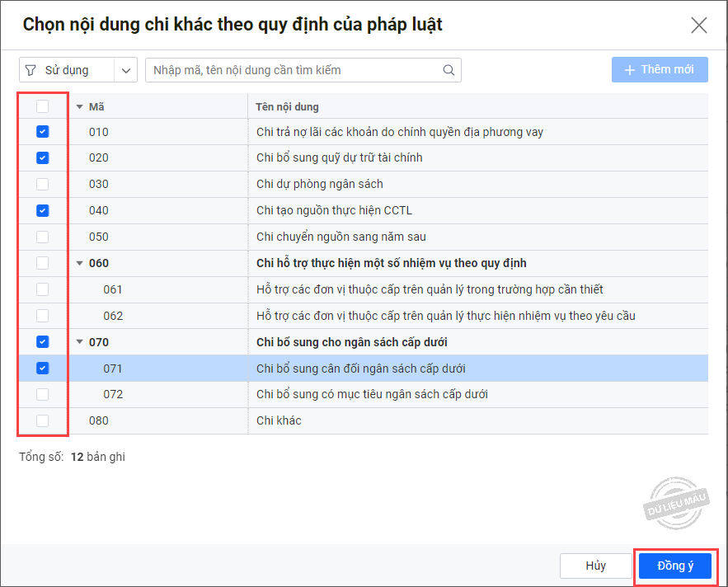The height and width of the screenshot is (587, 728).
Task: Check the checkbox for code 030
Action: pyautogui.click(x=43, y=184)
